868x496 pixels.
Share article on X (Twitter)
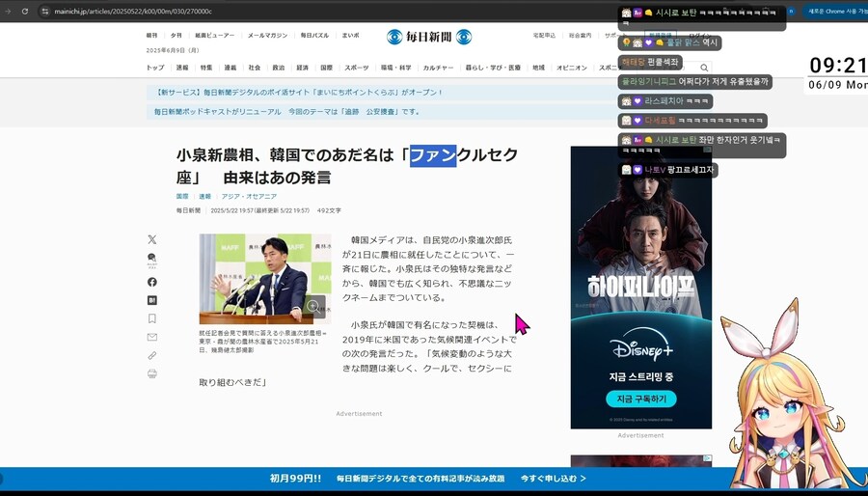[152, 239]
